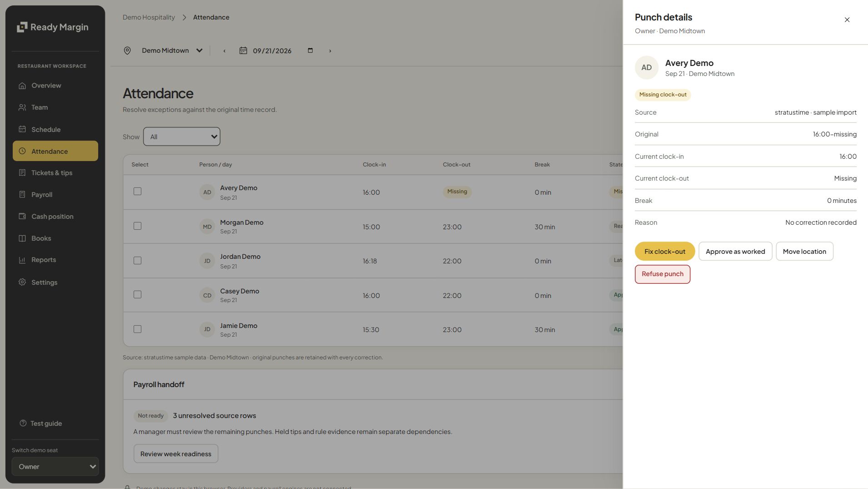Open the Reports menu item
This screenshot has width=868, height=489.
pyautogui.click(x=55, y=260)
